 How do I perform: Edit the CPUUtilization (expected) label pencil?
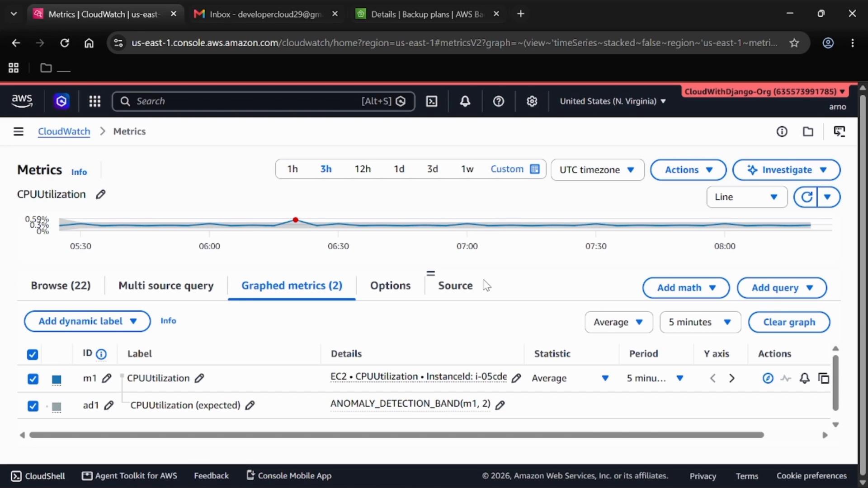pos(250,405)
